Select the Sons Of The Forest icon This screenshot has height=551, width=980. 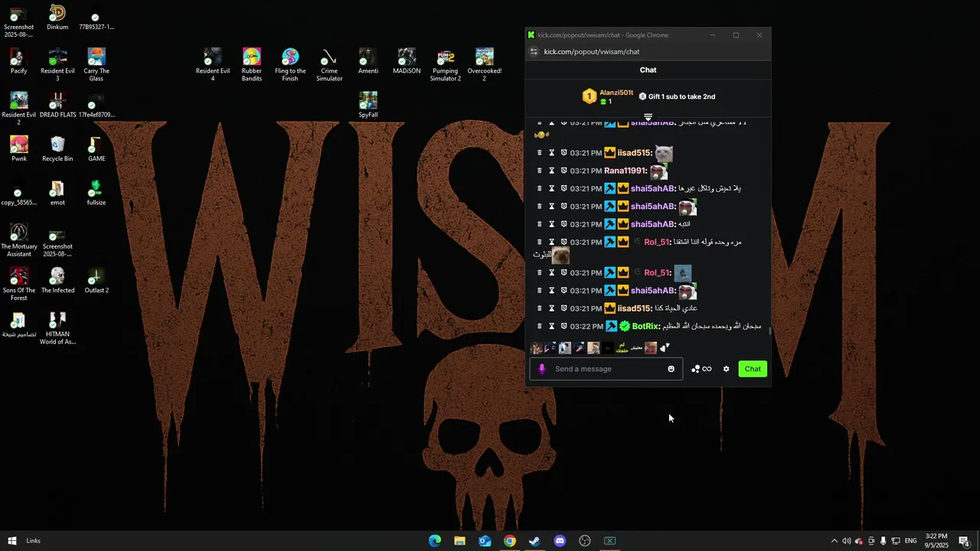[19, 284]
